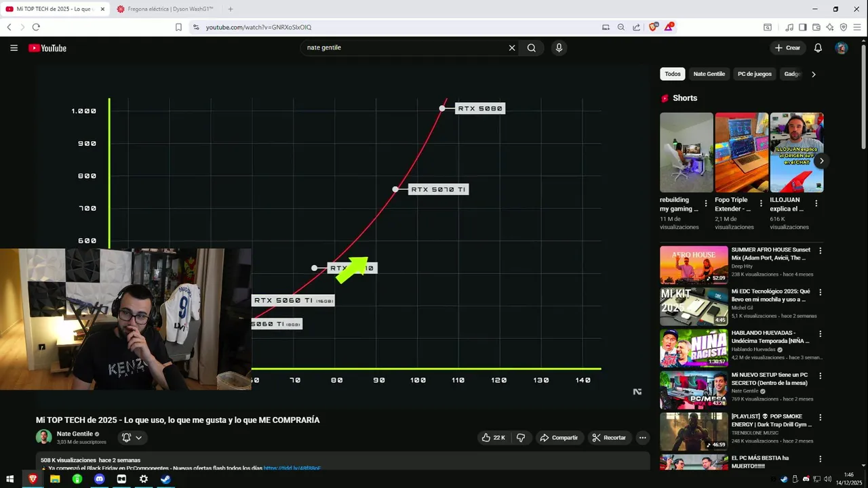Open subscription notification bell dropdown
This screenshot has height=488, width=868.
(132, 438)
